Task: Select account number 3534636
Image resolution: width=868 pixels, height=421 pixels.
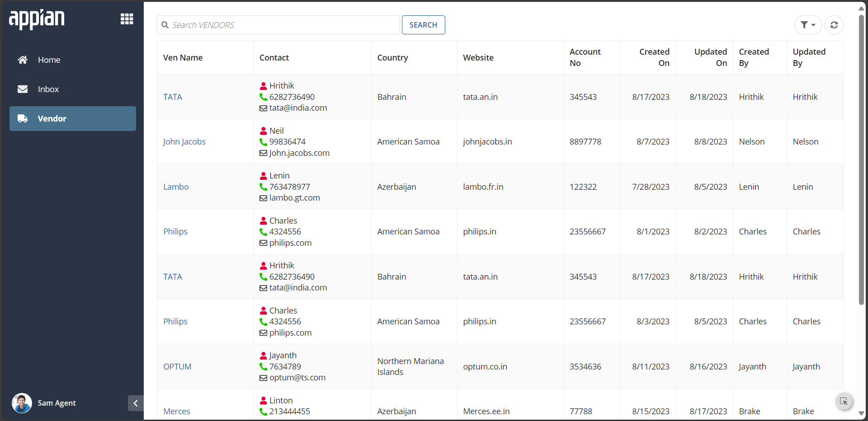Action: pyautogui.click(x=585, y=366)
